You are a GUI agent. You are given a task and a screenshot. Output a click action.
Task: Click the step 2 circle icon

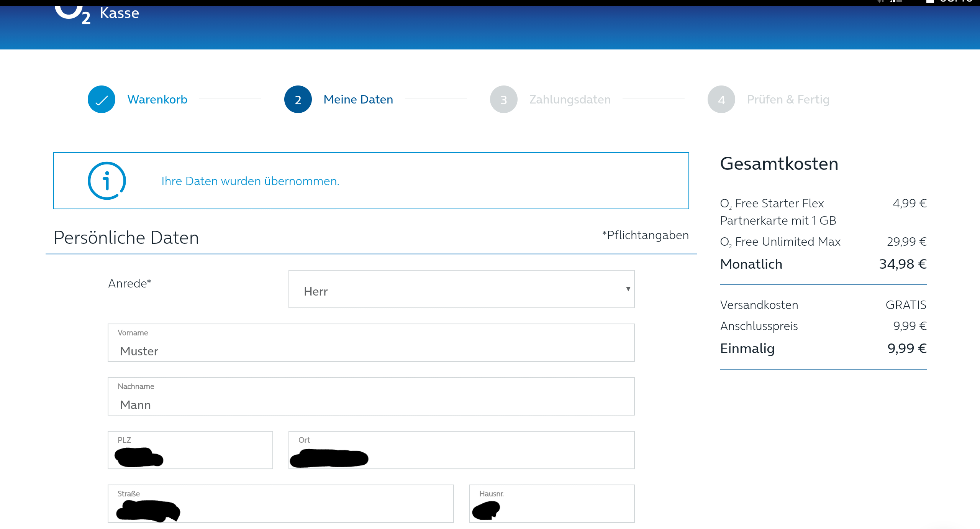tap(298, 99)
